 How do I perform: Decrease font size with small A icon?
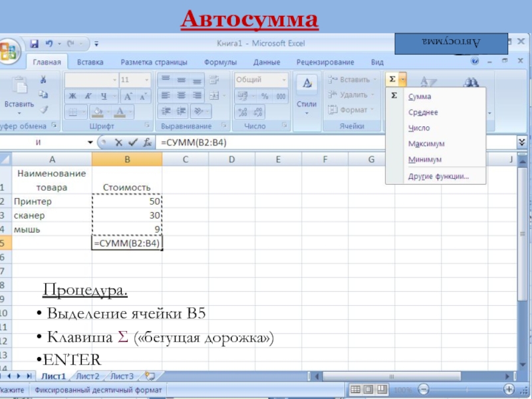tap(143, 96)
